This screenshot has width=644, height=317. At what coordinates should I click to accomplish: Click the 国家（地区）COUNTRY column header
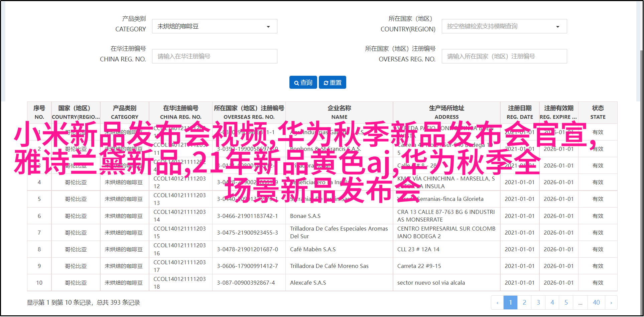click(76, 112)
